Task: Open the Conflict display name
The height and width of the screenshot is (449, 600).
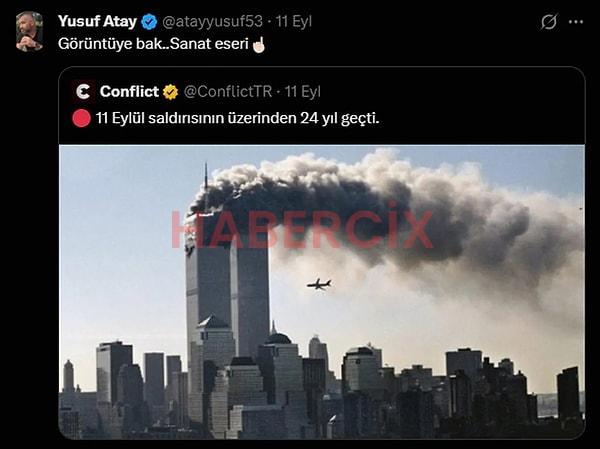Action: 129,91
